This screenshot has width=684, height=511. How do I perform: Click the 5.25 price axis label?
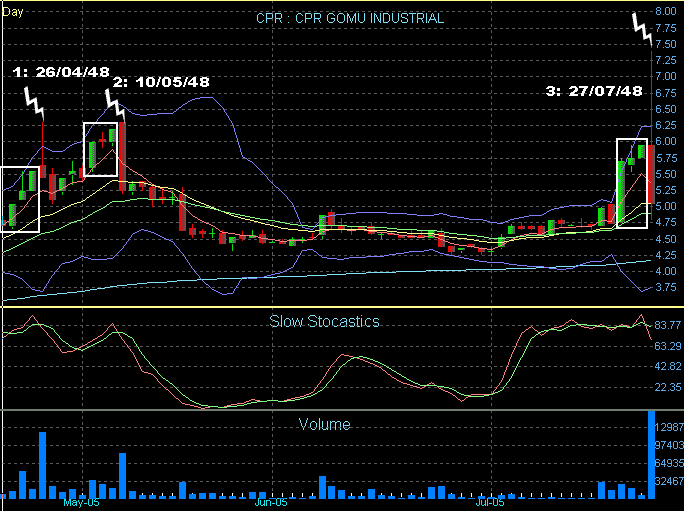666,190
